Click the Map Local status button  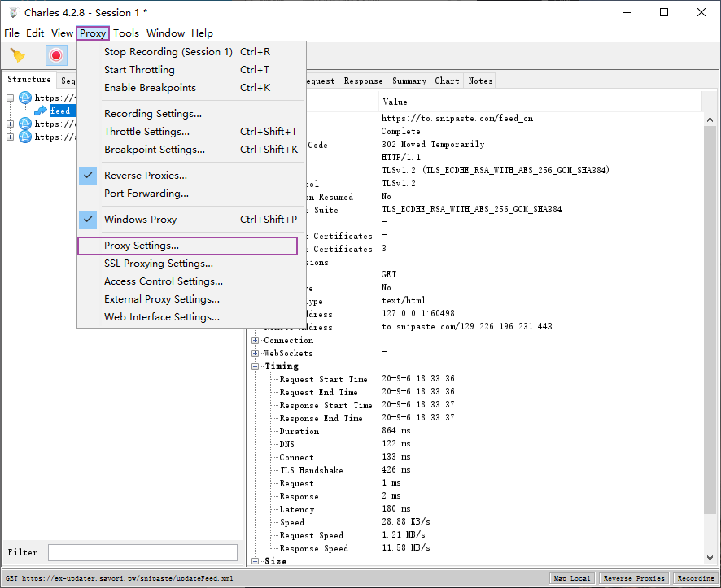[x=572, y=578]
